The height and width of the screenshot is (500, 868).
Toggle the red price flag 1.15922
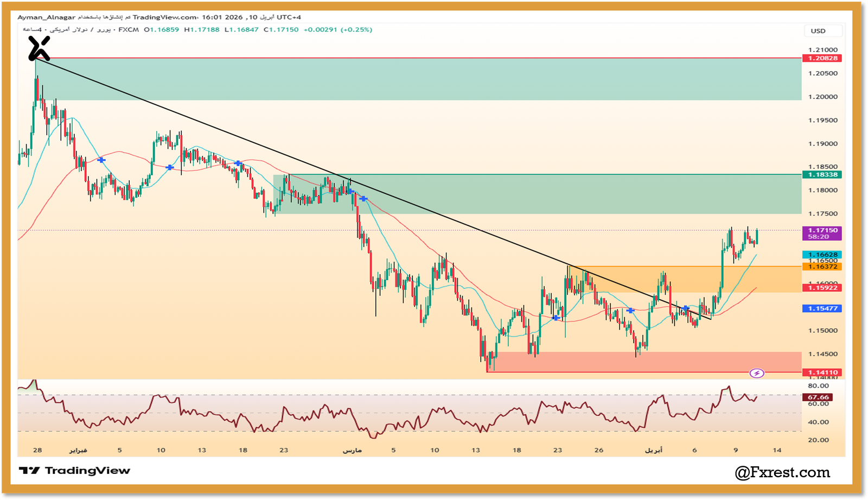point(821,288)
